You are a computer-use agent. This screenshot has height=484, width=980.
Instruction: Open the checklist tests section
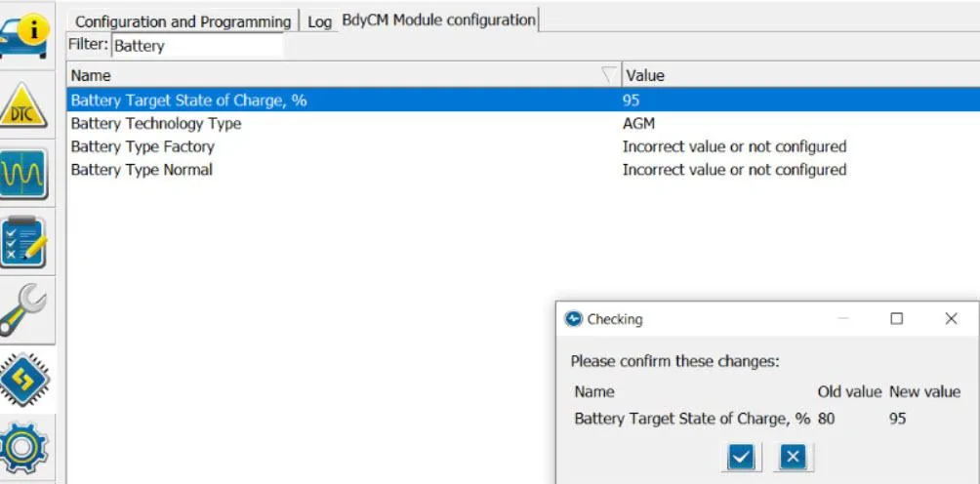click(23, 242)
